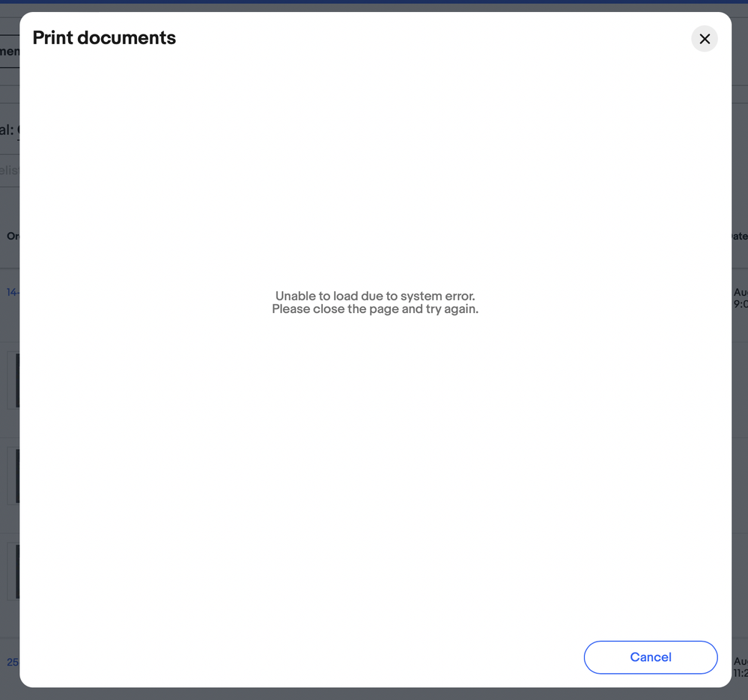This screenshot has height=700, width=748.
Task: Click the "Please close the page and try again" line
Action: pyautogui.click(x=374, y=309)
